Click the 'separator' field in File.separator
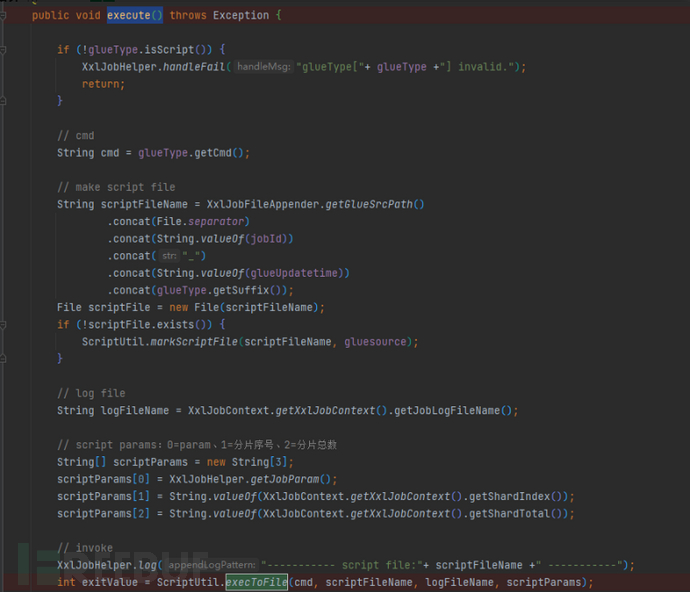This screenshot has height=592, width=690. click(x=216, y=221)
